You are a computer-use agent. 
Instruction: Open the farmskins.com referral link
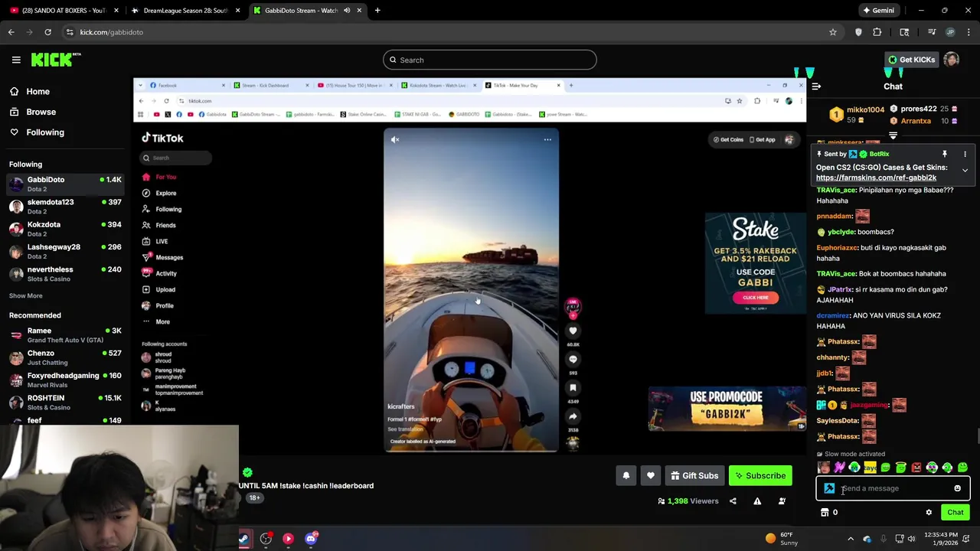click(876, 178)
